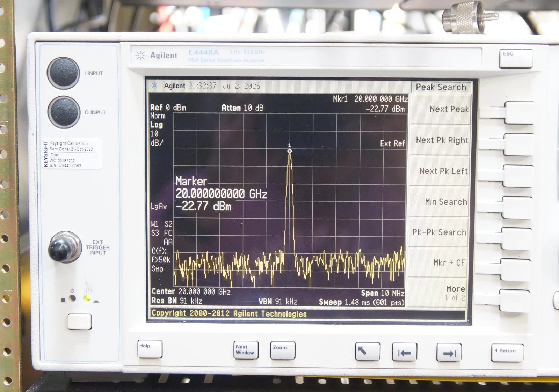Push the hardware key beside Next Pk Left
559x392 pixels.
click(518, 176)
